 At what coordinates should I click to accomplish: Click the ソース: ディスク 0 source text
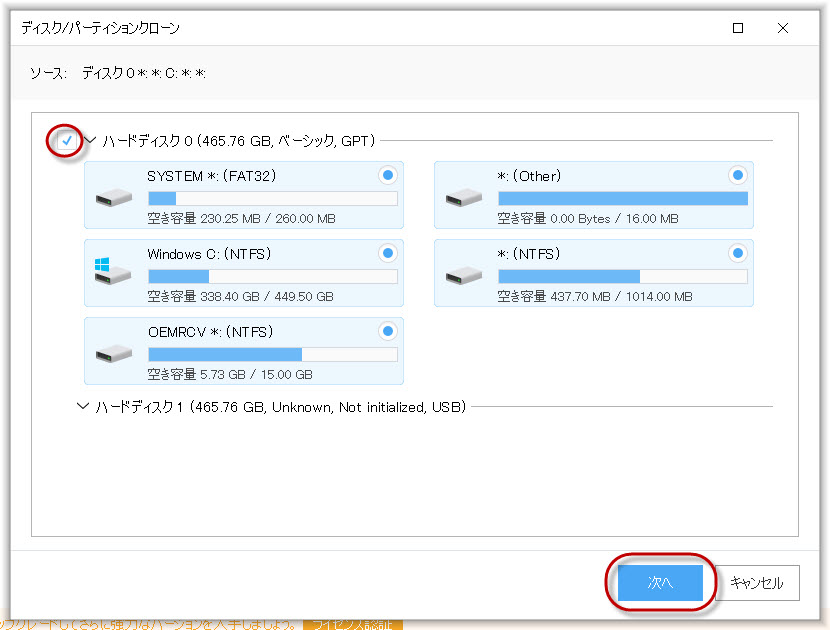coord(118,73)
